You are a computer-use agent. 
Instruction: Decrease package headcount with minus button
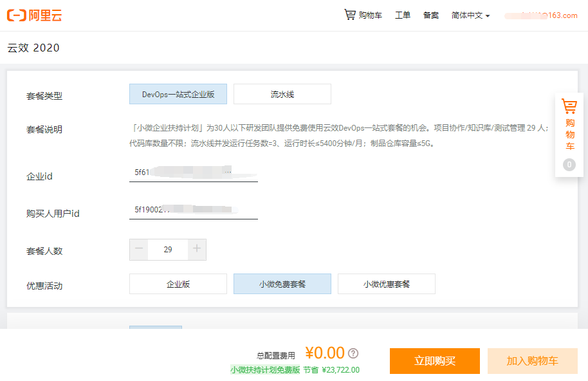coord(139,250)
